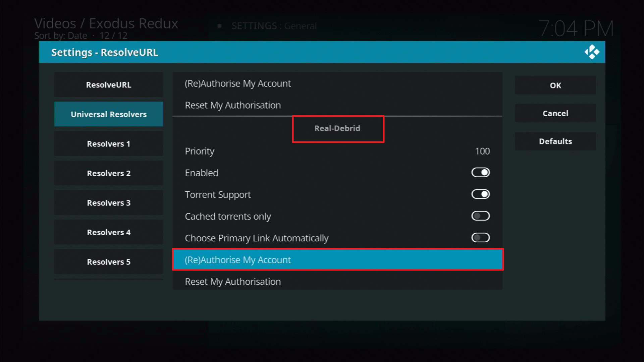The height and width of the screenshot is (362, 644).
Task: Confirm settings with the OK button
Action: tap(555, 85)
